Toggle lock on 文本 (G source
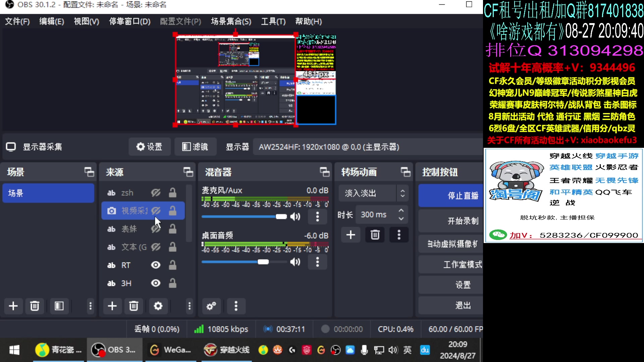 (x=172, y=247)
